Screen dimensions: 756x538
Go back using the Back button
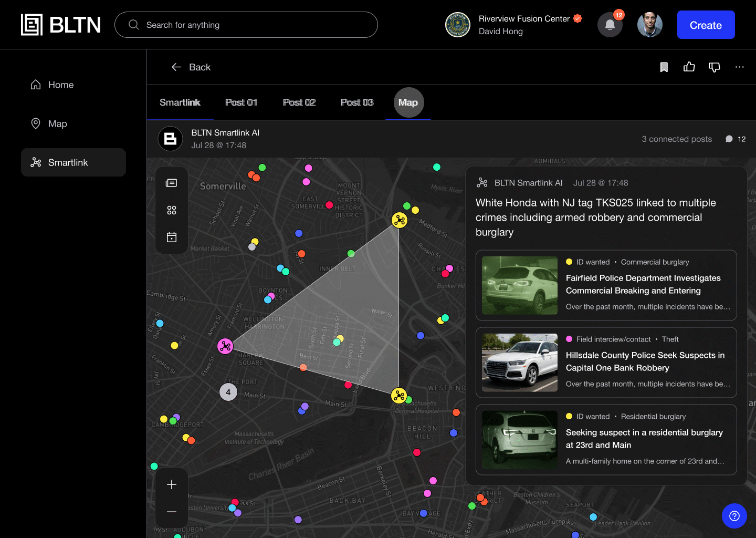tap(191, 67)
